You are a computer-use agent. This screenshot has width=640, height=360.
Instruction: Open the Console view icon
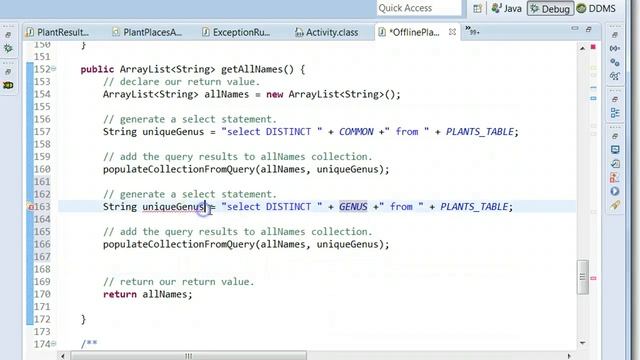[615, 149]
